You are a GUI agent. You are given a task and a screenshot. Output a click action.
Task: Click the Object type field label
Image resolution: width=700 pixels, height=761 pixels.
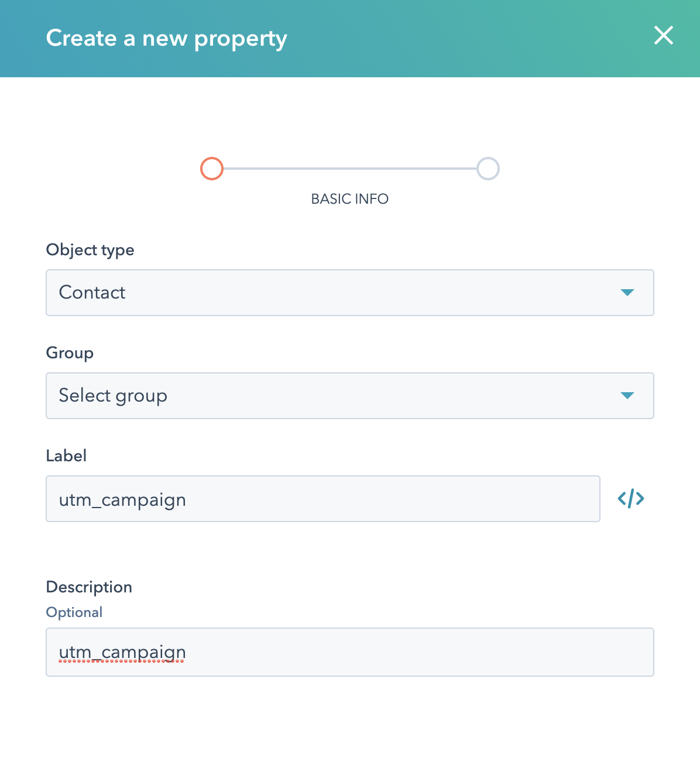click(x=90, y=250)
